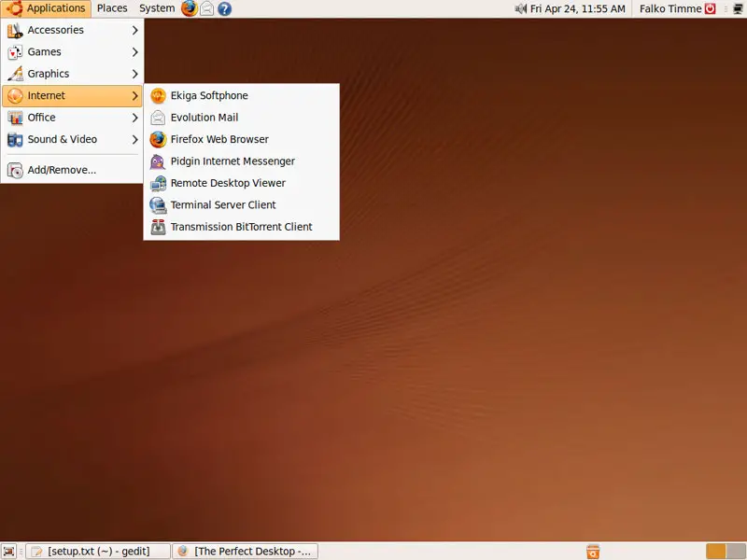Switch to the setup.txt gedit window
747x560 pixels.
click(98, 552)
